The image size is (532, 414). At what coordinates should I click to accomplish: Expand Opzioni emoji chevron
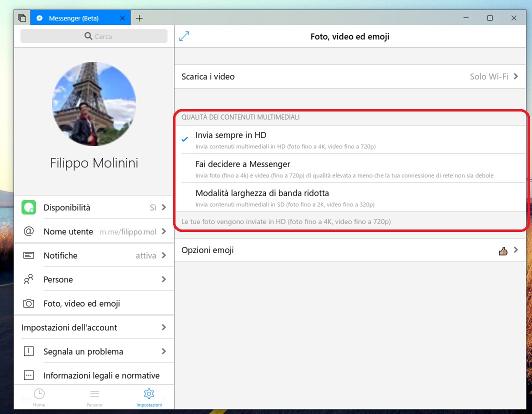[516, 250]
